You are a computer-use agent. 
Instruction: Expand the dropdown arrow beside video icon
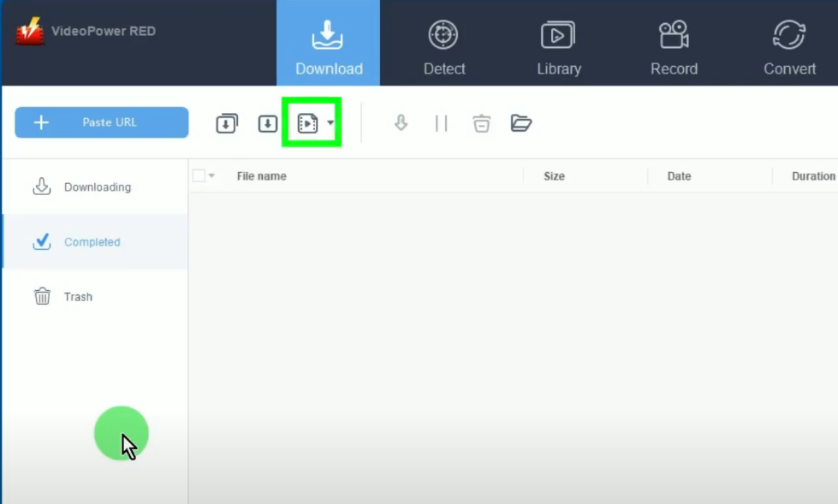tap(330, 123)
